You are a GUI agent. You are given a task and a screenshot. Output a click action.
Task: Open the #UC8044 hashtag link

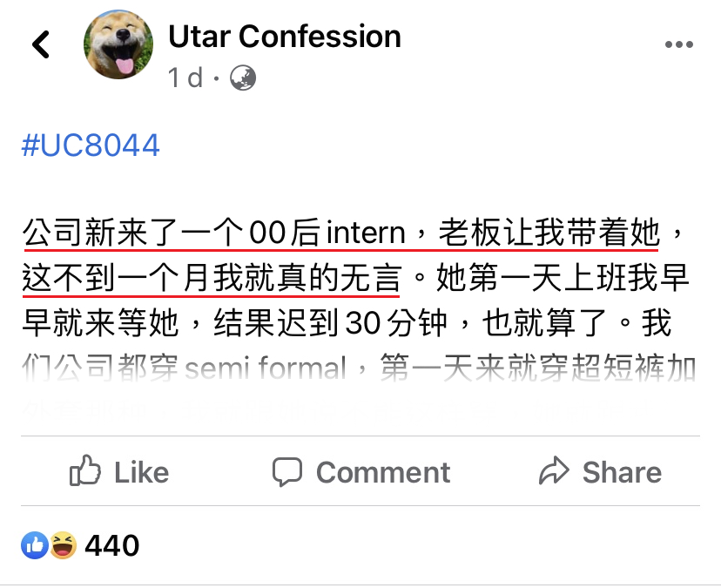click(91, 145)
